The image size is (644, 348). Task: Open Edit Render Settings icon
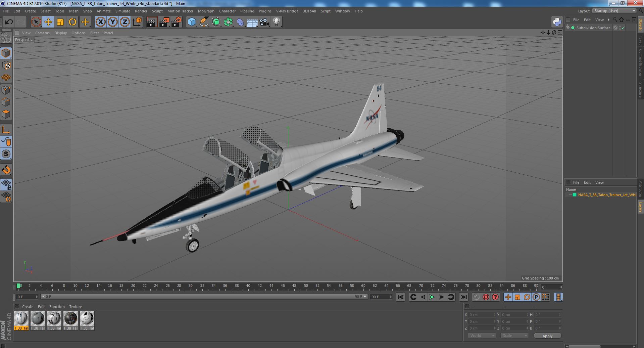[x=177, y=22]
